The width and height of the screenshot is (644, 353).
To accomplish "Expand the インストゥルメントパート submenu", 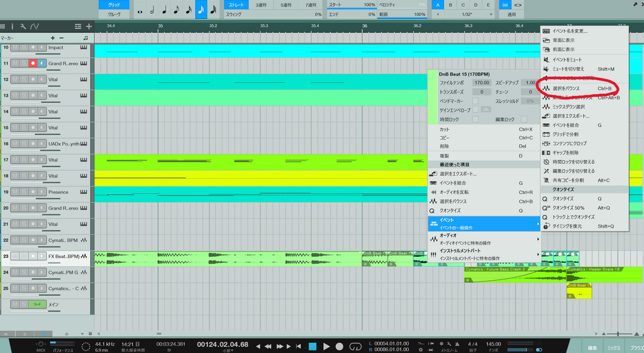I will click(x=484, y=254).
